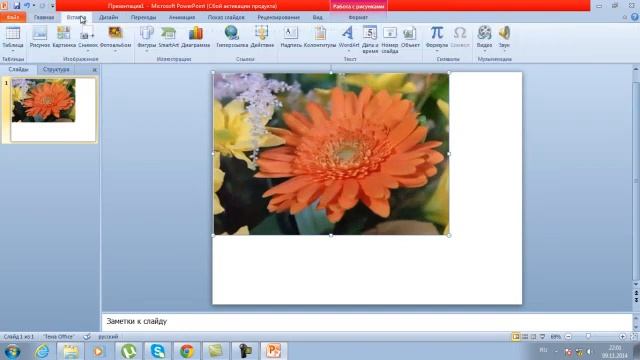640x360 pixels.
Task: Insert a chart with Диаграмма
Action: coord(196,37)
